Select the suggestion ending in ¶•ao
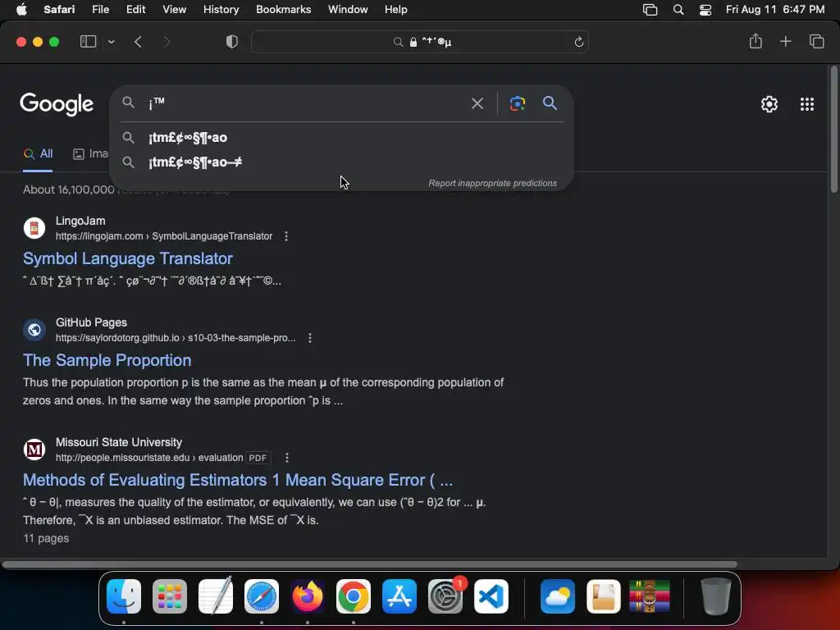 [x=341, y=138]
